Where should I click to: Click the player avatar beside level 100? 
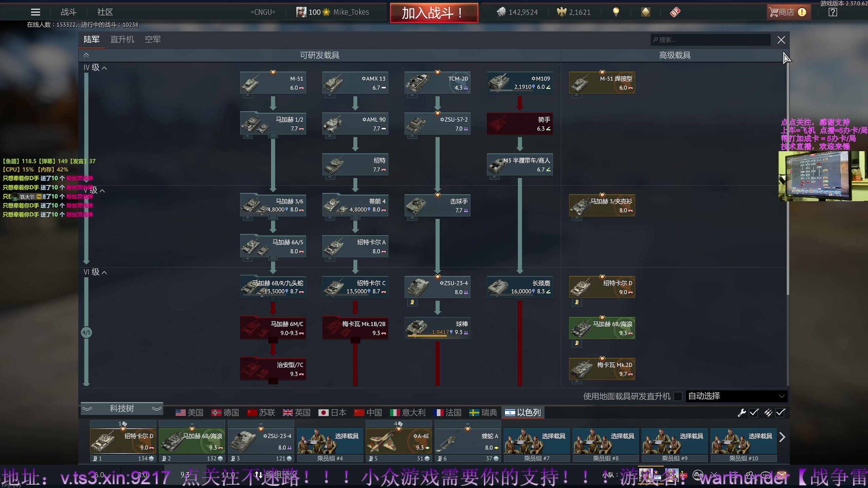pyautogui.click(x=301, y=12)
